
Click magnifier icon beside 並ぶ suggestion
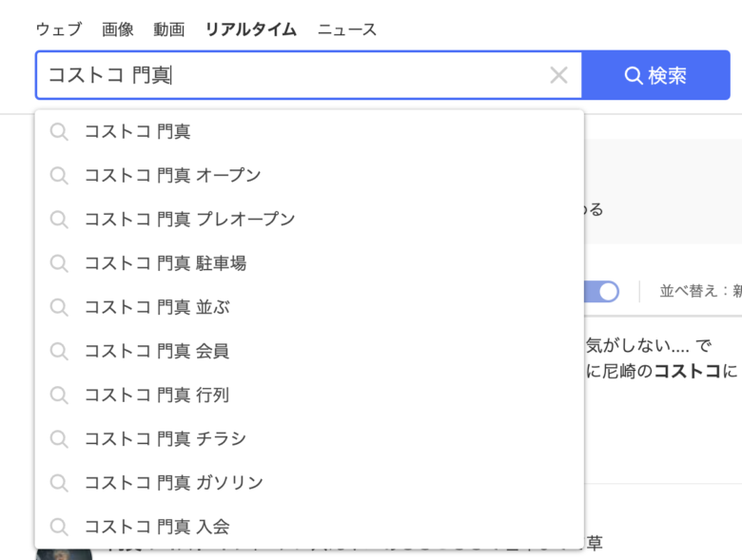(59, 307)
